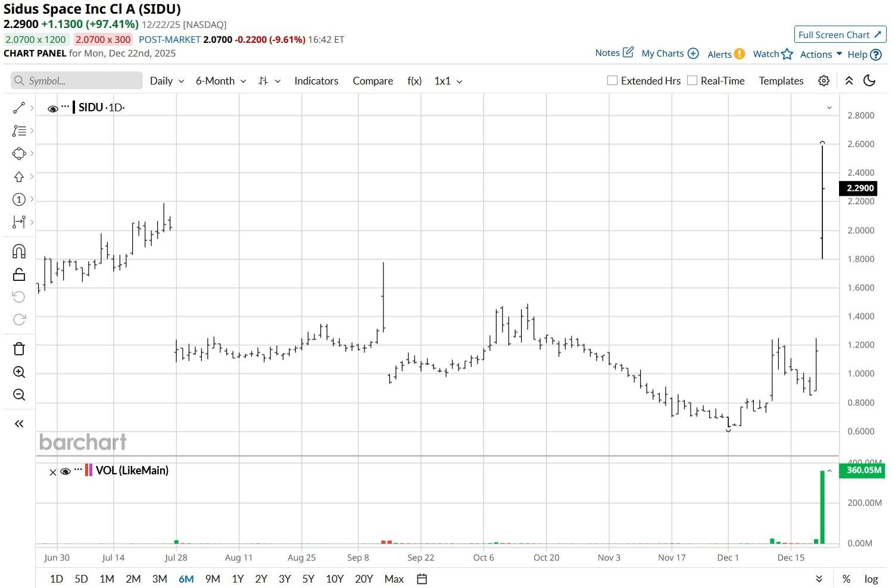Select the arrow marker tool

point(18,177)
